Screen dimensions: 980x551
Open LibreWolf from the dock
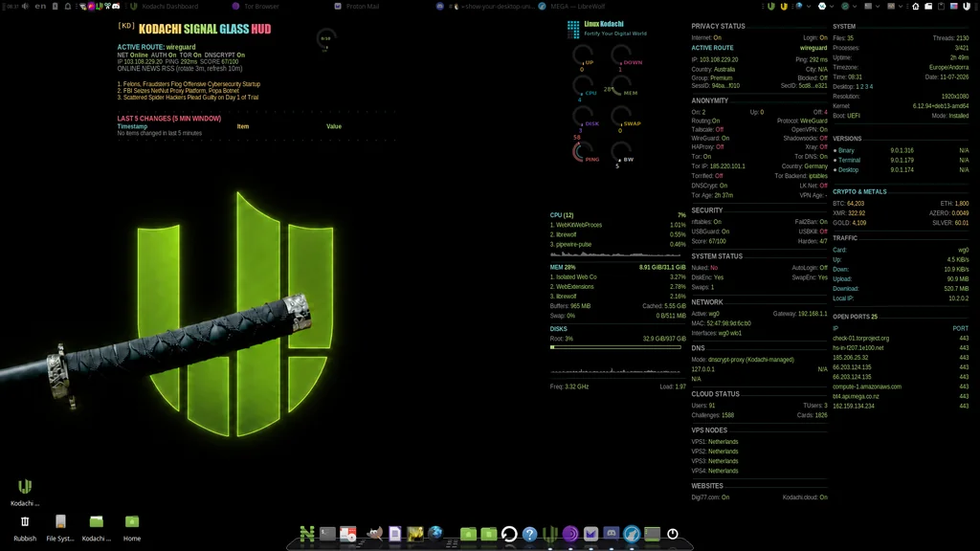[632, 534]
